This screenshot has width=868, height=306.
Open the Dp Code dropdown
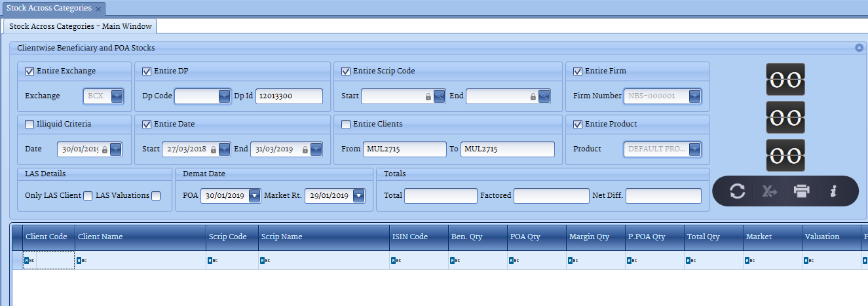(225, 96)
